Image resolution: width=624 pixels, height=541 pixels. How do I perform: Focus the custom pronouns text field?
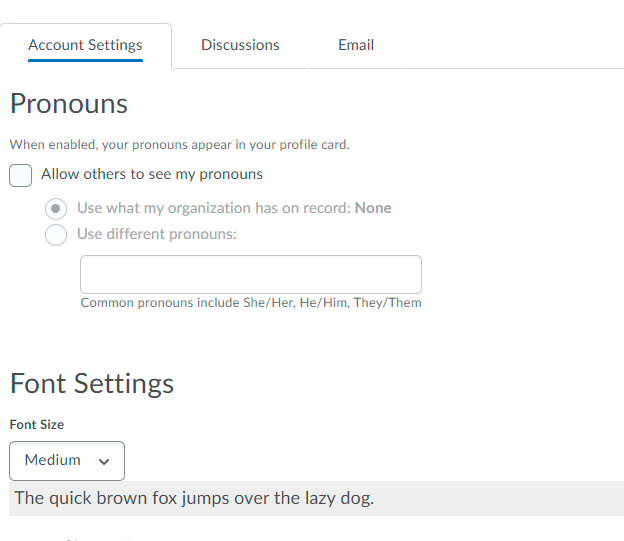(250, 274)
